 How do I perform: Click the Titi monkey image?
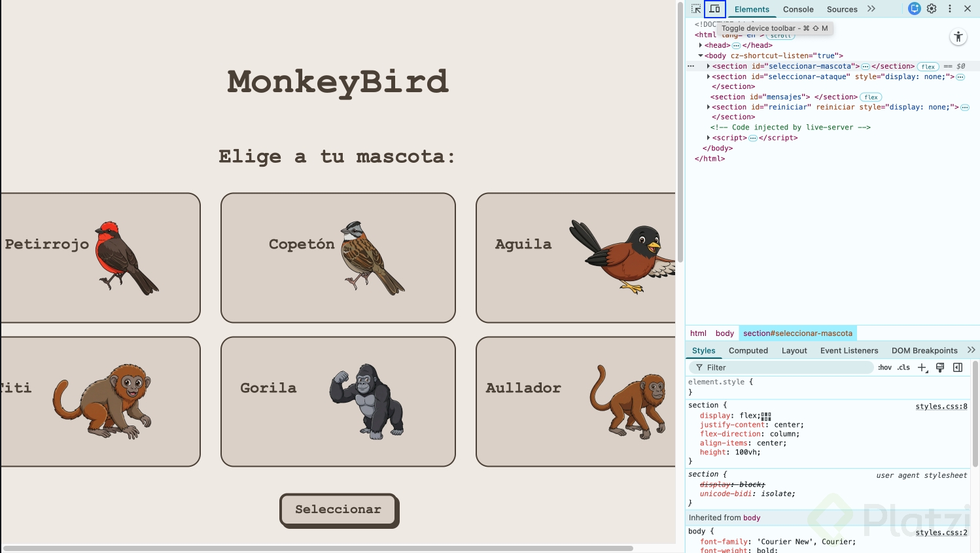tap(102, 401)
